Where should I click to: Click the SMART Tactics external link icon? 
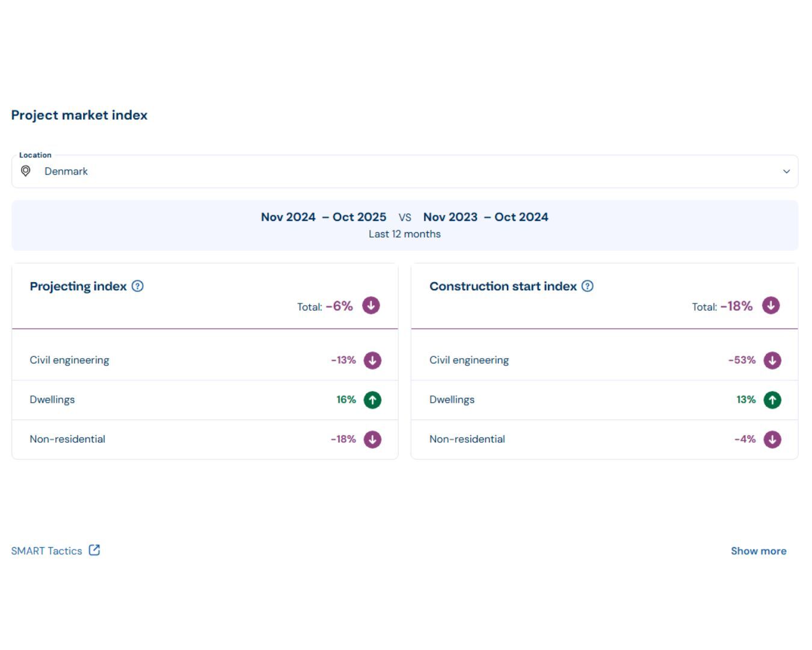coord(94,550)
